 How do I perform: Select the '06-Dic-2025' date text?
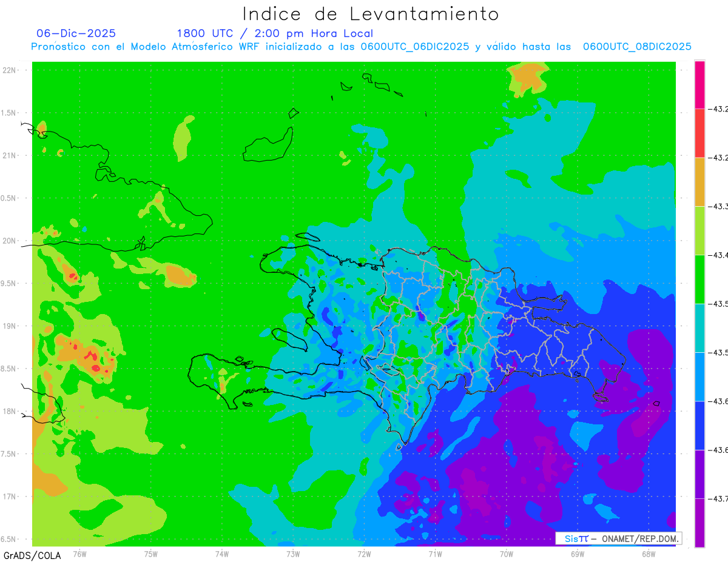[76, 33]
